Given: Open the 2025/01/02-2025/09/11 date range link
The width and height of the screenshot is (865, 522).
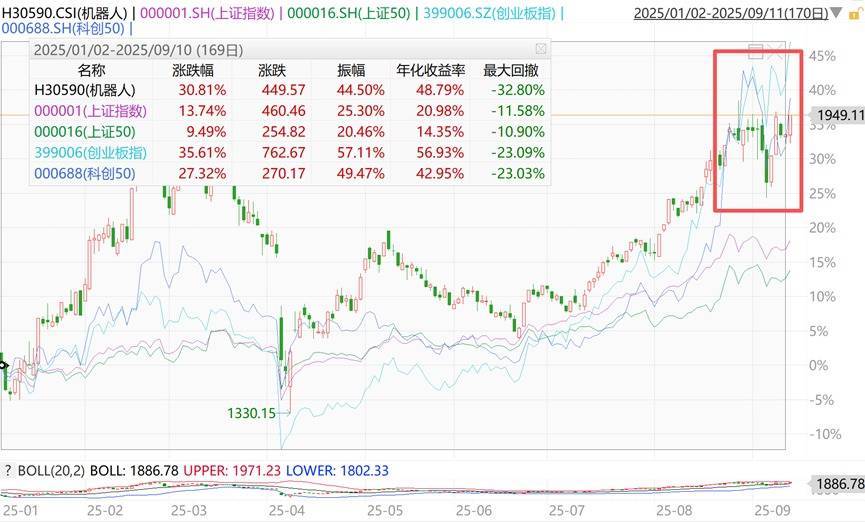Looking at the screenshot, I should pyautogui.click(x=731, y=13).
